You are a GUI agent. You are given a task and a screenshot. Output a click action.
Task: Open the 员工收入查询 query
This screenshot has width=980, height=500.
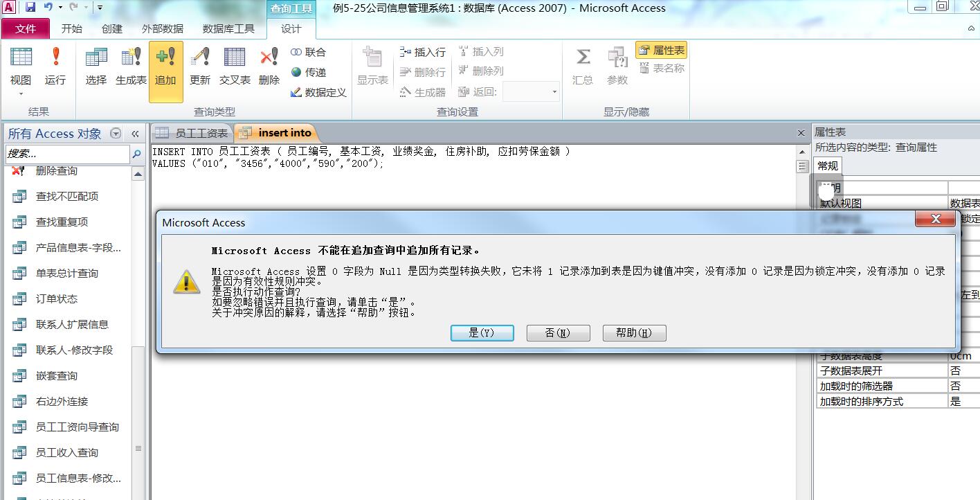pos(66,453)
